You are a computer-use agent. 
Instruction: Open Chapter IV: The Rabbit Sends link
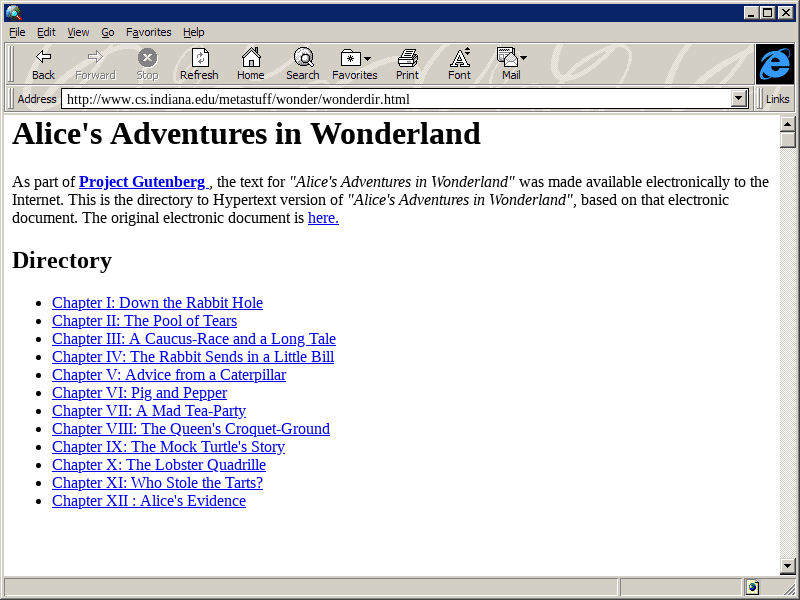click(193, 357)
